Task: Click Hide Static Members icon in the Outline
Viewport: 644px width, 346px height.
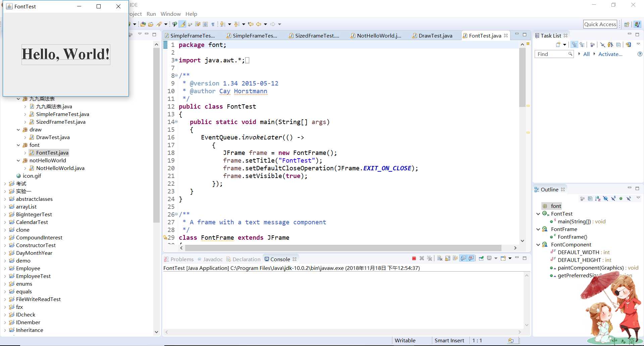Action: [613, 198]
